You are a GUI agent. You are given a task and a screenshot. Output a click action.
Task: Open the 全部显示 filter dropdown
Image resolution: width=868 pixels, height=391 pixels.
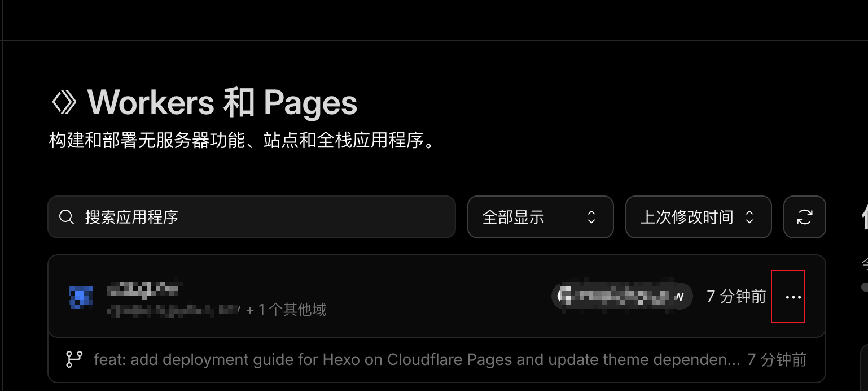[x=540, y=217]
